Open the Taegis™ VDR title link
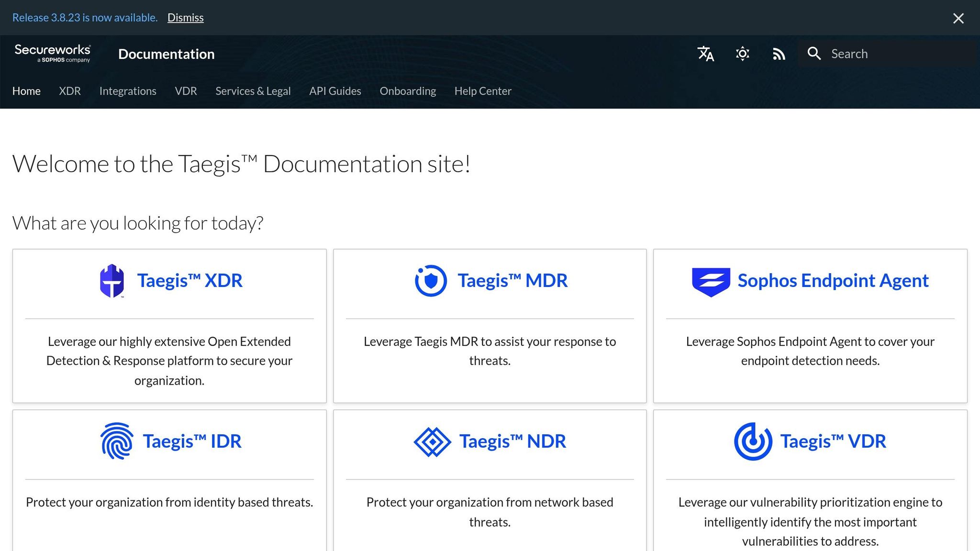The width and height of the screenshot is (980, 551). pyautogui.click(x=833, y=441)
